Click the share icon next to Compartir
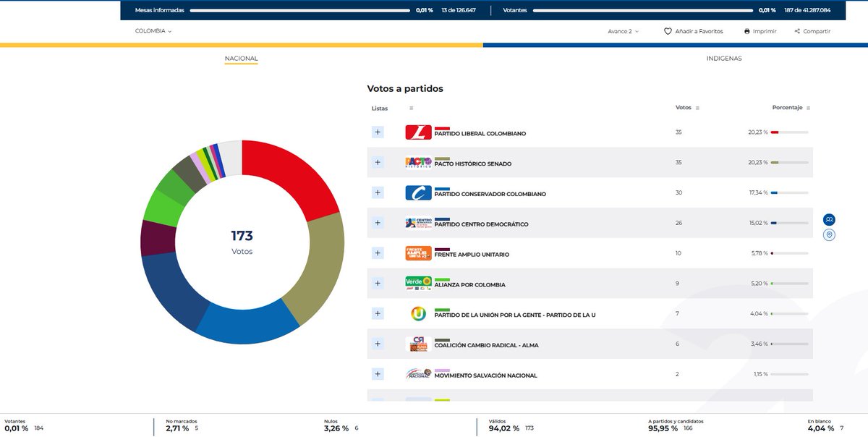The image size is (868, 437). pyautogui.click(x=797, y=31)
